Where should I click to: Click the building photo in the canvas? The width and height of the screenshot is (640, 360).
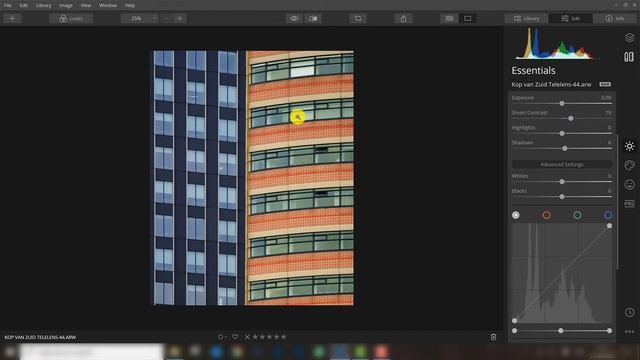click(253, 178)
